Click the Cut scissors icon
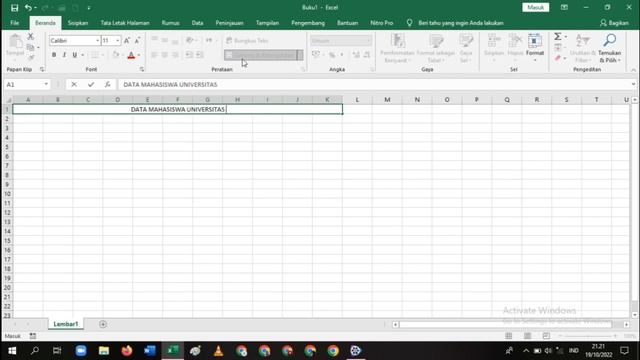640x360 pixels. point(31,37)
